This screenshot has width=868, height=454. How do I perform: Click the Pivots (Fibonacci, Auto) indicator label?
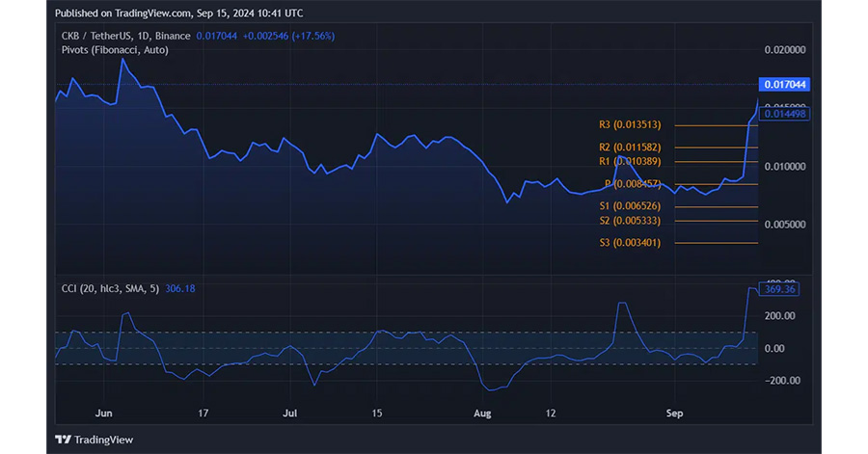click(x=115, y=50)
